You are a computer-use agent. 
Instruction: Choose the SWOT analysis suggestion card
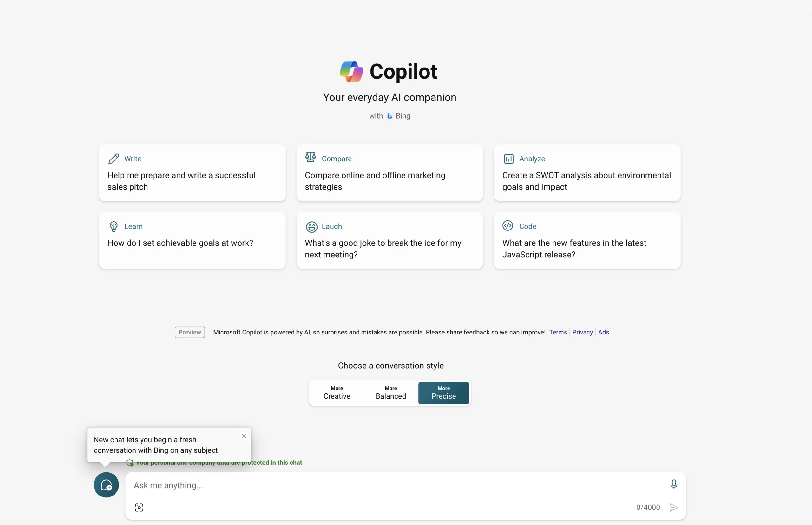[x=586, y=173]
